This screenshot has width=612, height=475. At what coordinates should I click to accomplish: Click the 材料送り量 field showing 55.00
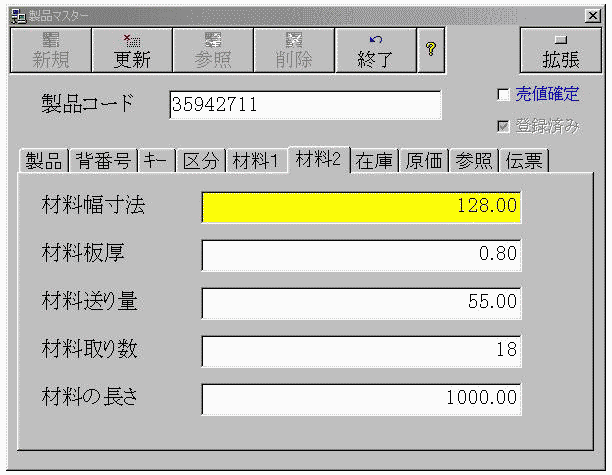click(x=361, y=303)
